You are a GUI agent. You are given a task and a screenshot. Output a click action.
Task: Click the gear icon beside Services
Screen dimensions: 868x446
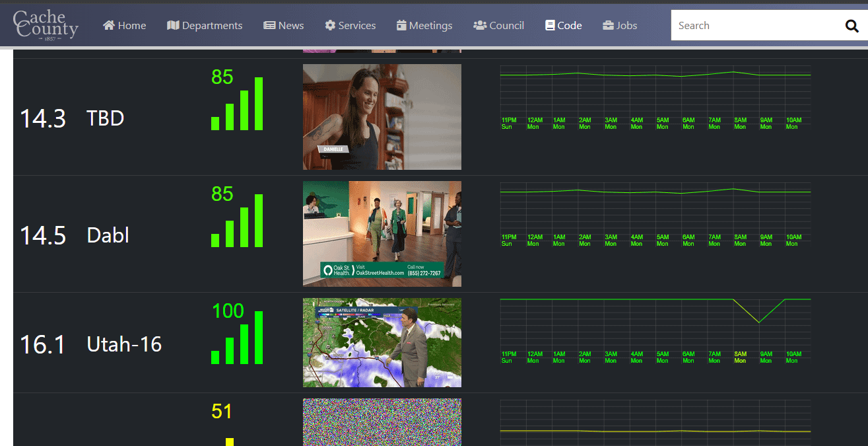click(x=330, y=25)
